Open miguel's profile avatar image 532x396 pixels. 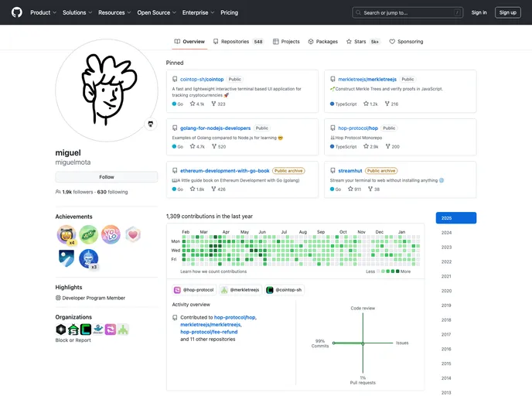click(x=107, y=90)
